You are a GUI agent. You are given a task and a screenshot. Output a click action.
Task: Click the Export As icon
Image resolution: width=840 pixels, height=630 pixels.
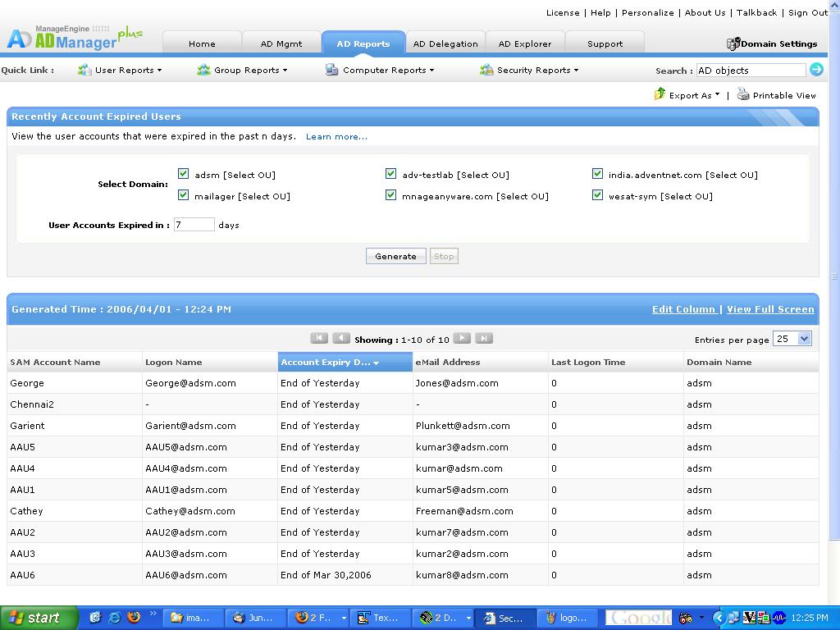(660, 94)
